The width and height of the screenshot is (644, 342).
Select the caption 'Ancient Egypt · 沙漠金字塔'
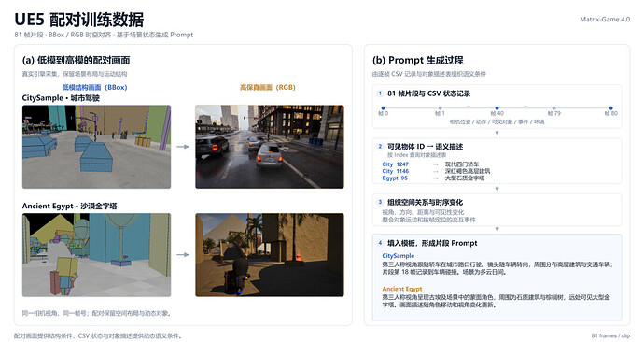point(69,206)
